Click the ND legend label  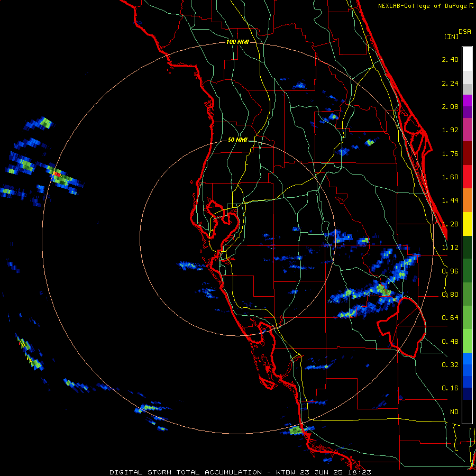(454, 412)
